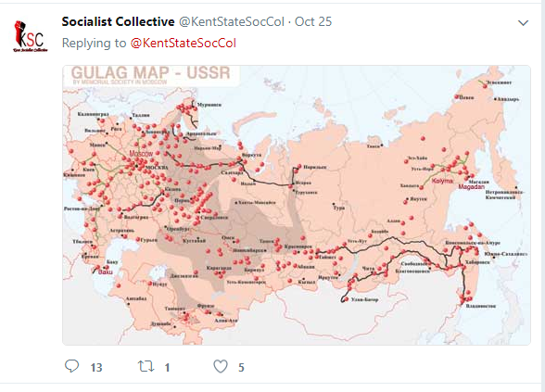Click the Moscow label on map
This screenshot has width=545, height=392.
point(141,153)
